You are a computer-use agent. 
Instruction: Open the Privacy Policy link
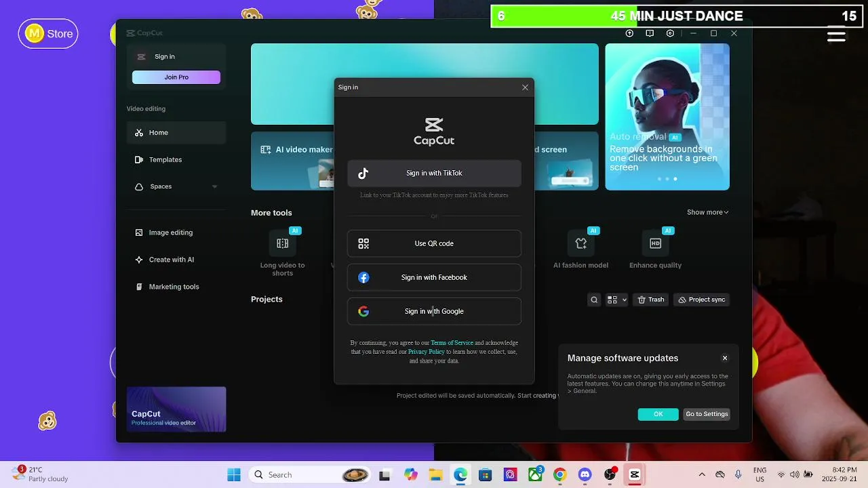427,352
